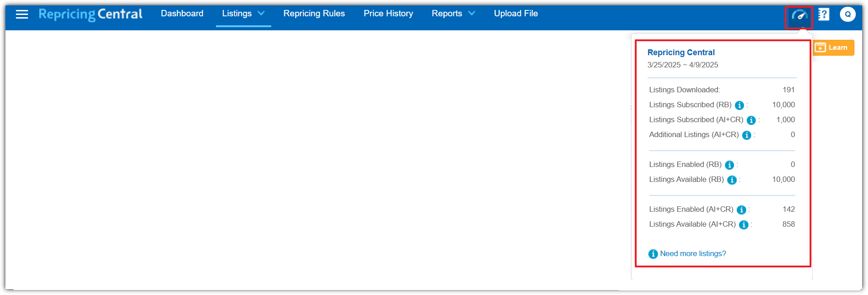Select the date range 3/25/2025 ~ 4/9/2025
The image size is (868, 295).
(683, 65)
